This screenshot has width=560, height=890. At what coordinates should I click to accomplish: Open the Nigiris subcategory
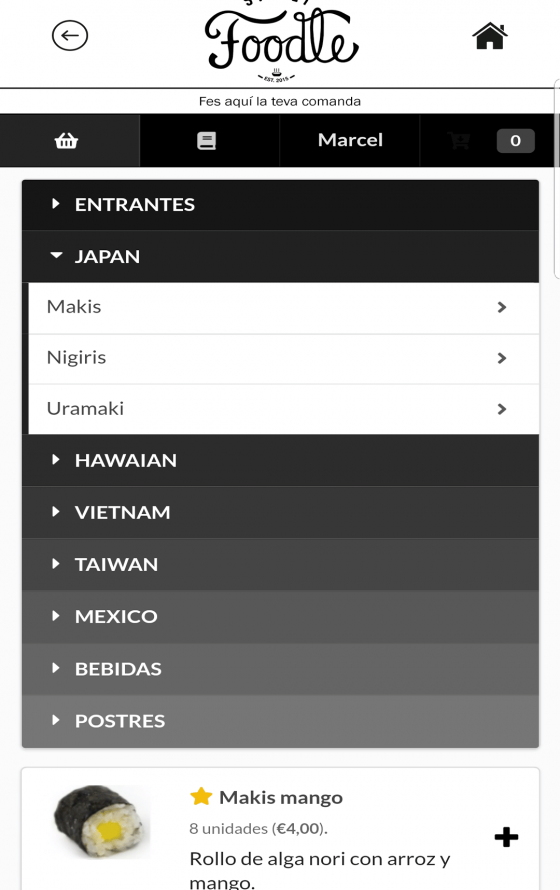click(x=284, y=358)
